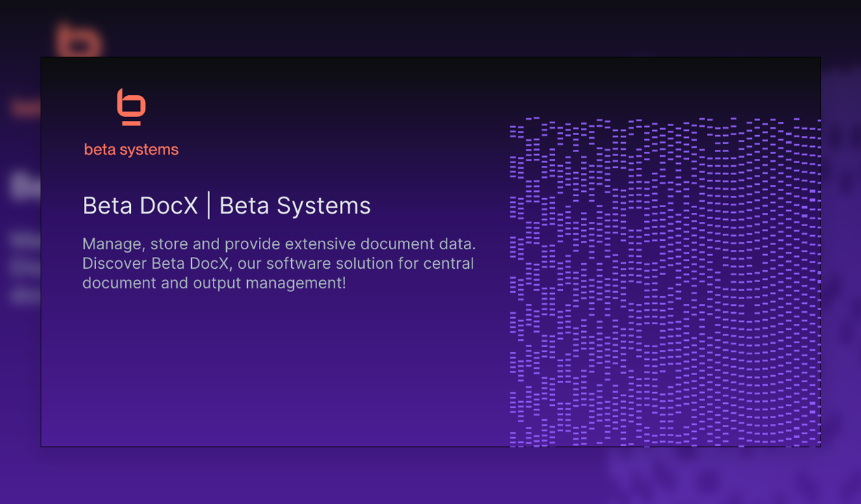
Task: Click the left column of purple dashes
Action: pos(513,280)
